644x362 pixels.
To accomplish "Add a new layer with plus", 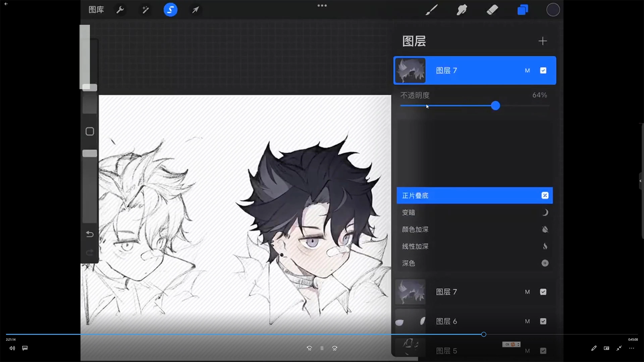I will click(x=542, y=41).
